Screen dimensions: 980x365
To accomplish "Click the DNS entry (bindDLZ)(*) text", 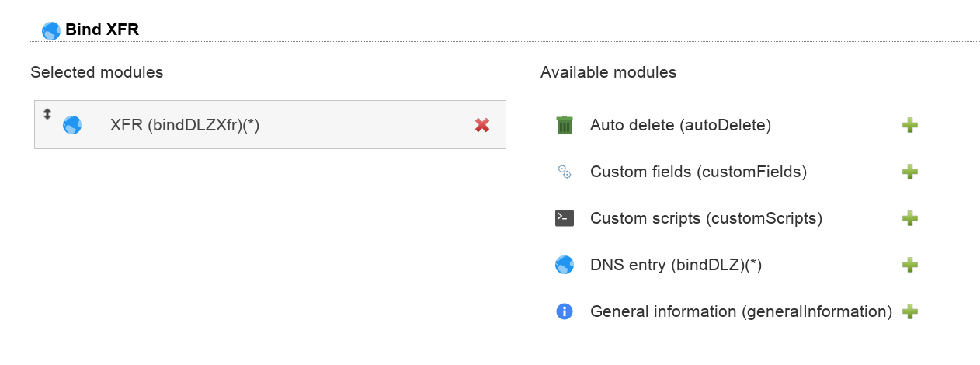I will (x=676, y=265).
